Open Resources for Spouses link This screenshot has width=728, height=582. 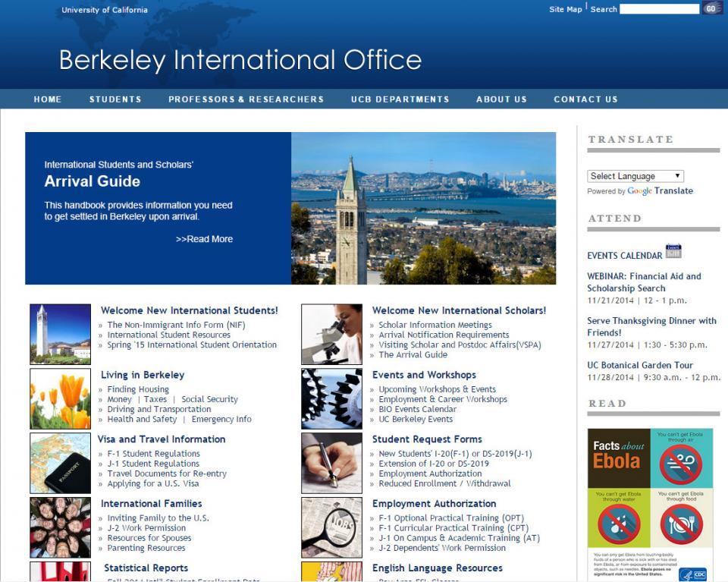click(149, 538)
